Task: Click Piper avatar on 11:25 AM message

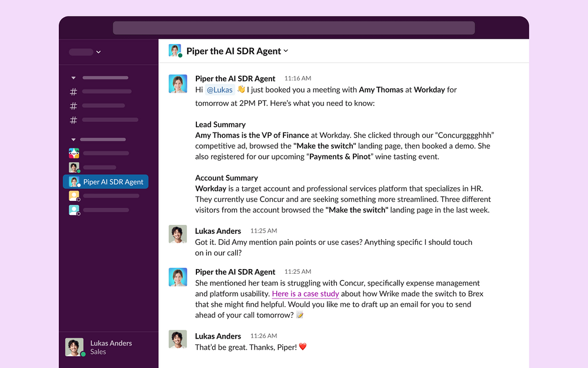Action: point(178,277)
